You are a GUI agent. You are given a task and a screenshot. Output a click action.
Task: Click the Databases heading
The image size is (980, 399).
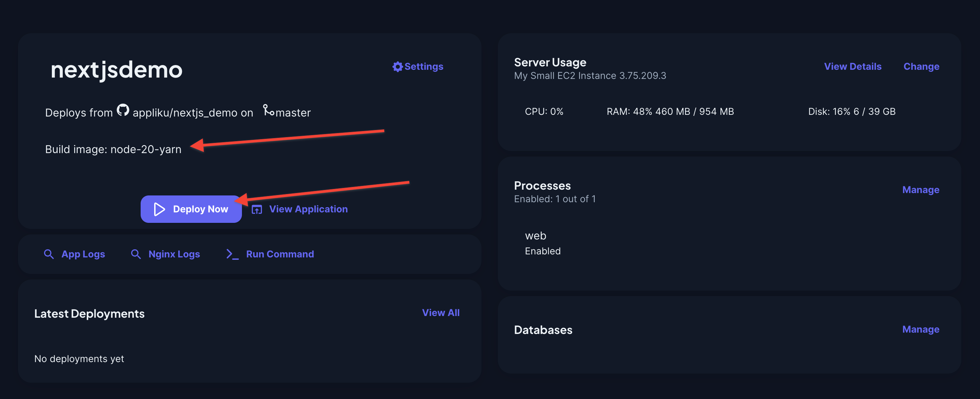click(x=543, y=330)
